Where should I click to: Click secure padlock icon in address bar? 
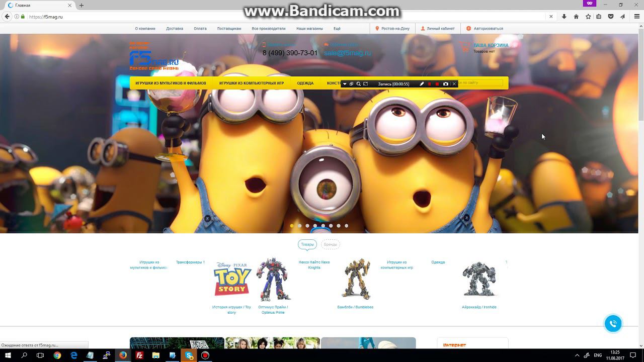(23, 17)
